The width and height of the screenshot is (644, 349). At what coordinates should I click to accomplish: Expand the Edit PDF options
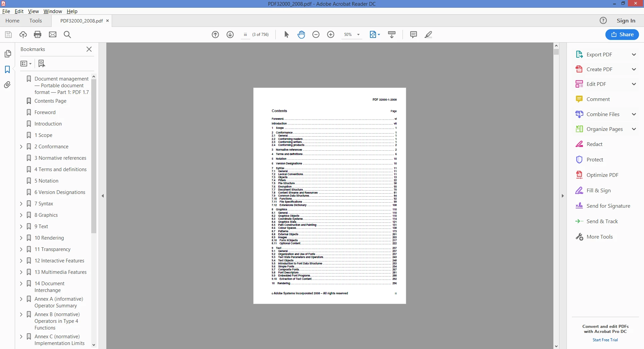pyautogui.click(x=634, y=84)
